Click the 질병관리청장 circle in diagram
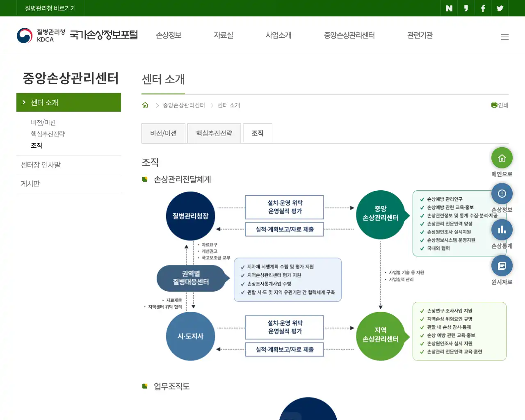 pyautogui.click(x=191, y=216)
